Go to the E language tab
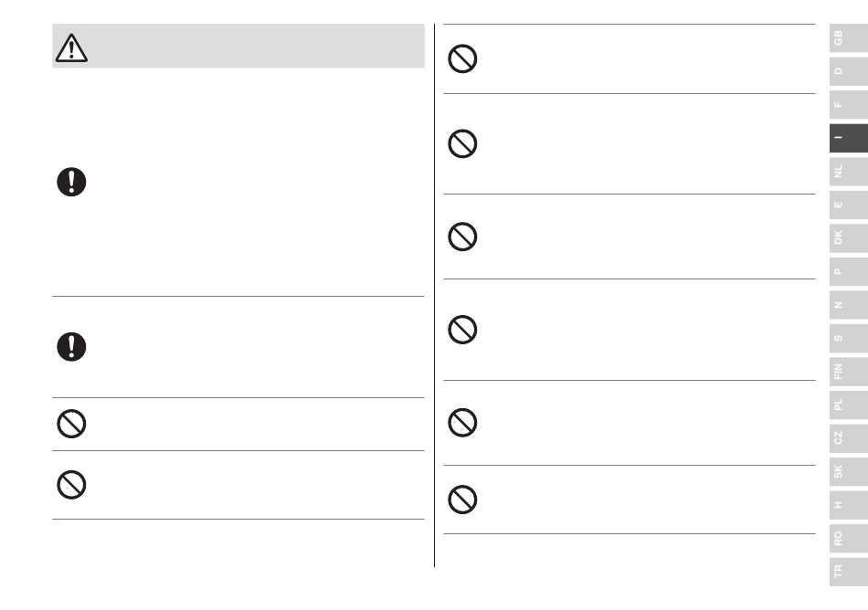 (849, 205)
